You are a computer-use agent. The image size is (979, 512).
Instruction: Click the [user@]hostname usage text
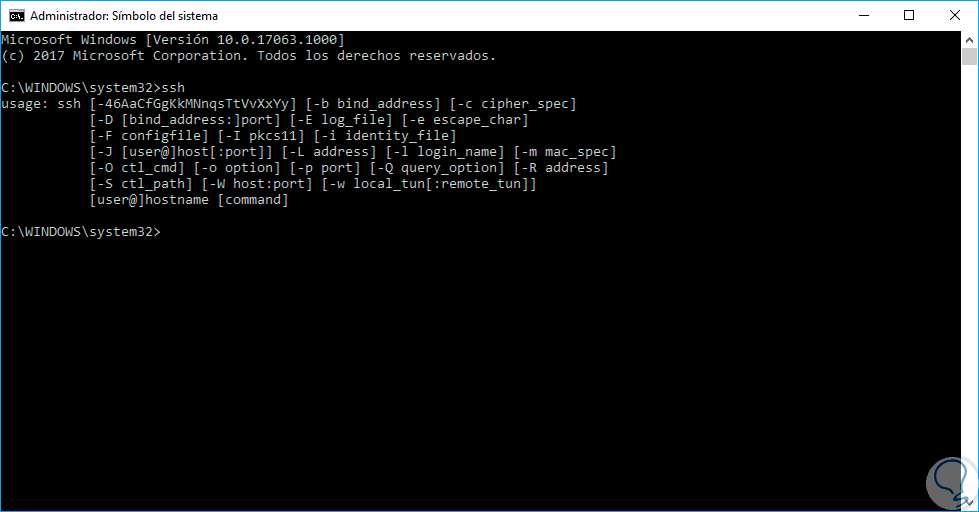(149, 200)
